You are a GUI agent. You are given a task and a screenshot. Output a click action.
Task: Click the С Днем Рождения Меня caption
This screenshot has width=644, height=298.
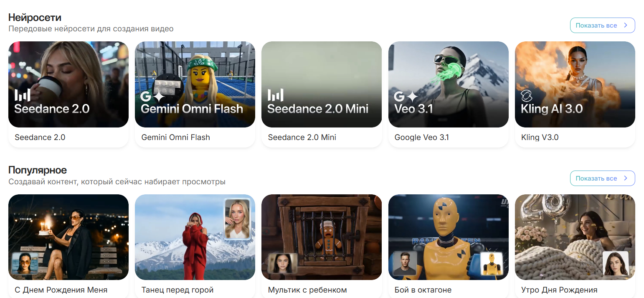(x=61, y=290)
